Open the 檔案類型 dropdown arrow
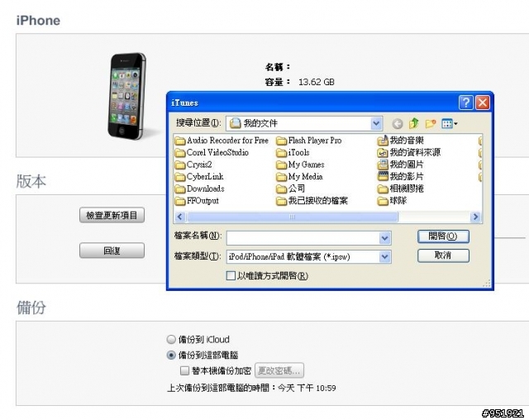Image resolution: width=529 pixels, height=420 pixels. click(x=384, y=257)
